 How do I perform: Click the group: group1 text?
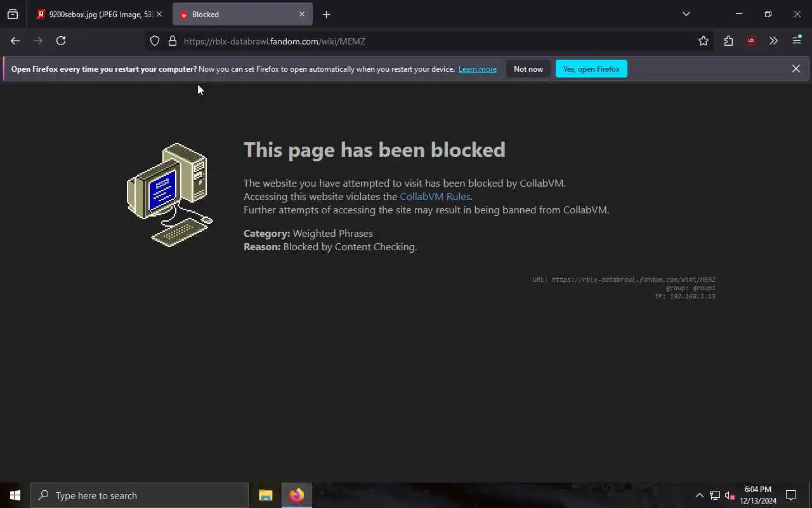[x=690, y=288]
